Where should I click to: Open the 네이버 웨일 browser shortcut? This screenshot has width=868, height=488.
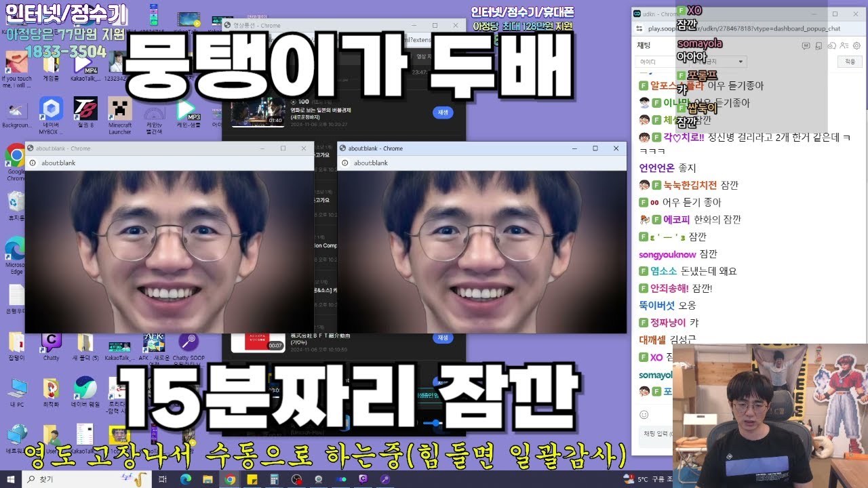(x=85, y=392)
